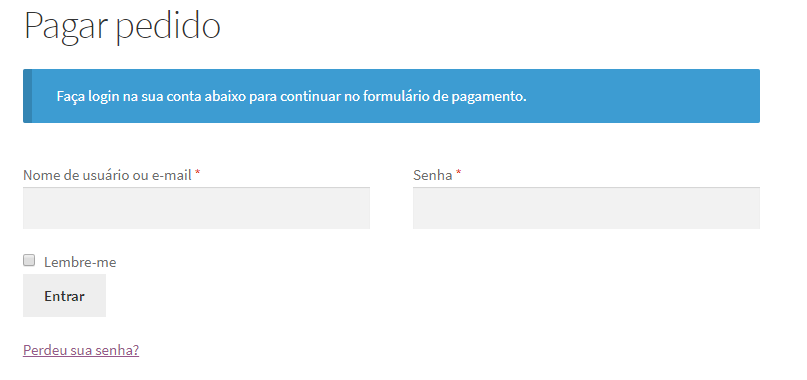
Task: Select the Pagar pedido page heading
Action: (122, 26)
